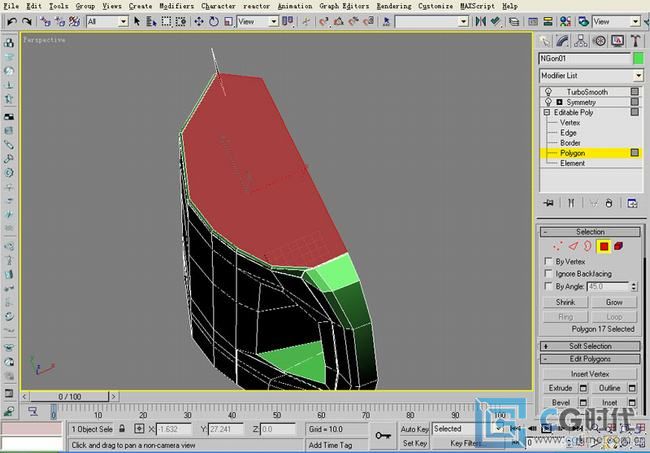The height and width of the screenshot is (453, 650).
Task: Click the Pin Stack icon
Action: [x=548, y=203]
